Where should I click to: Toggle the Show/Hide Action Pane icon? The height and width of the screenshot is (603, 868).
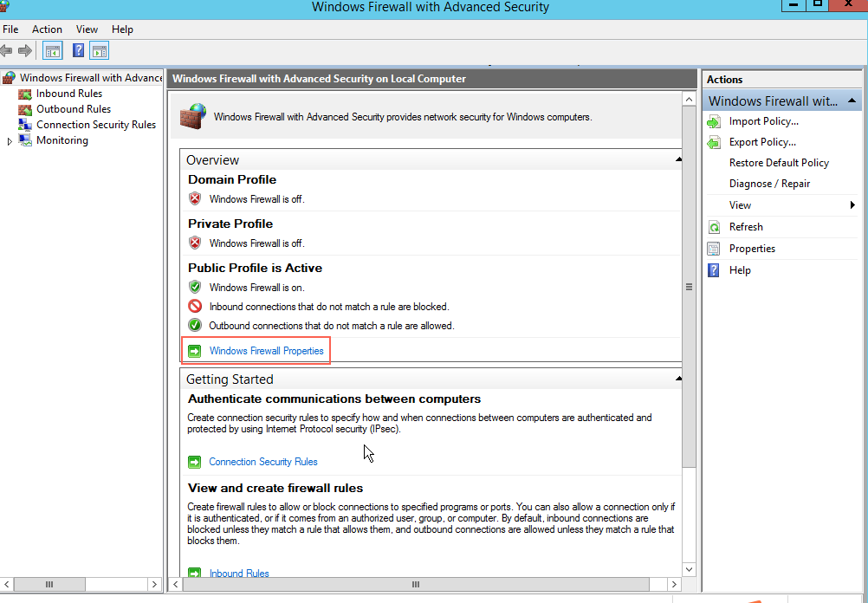pos(100,51)
